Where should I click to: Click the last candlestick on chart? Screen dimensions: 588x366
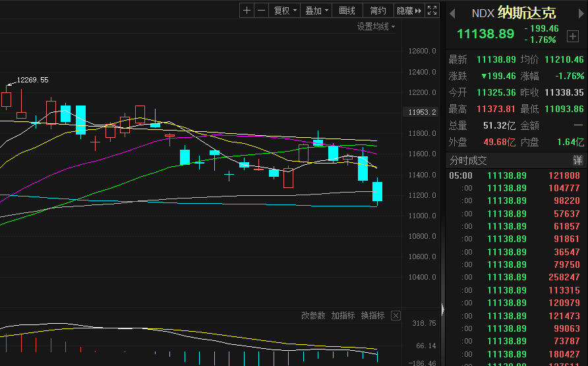pyautogui.click(x=378, y=191)
